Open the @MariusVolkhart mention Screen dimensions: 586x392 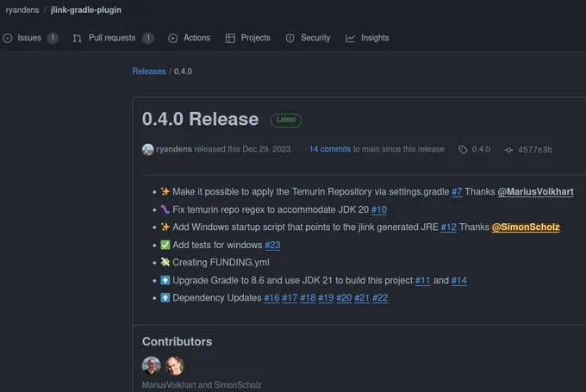point(535,192)
